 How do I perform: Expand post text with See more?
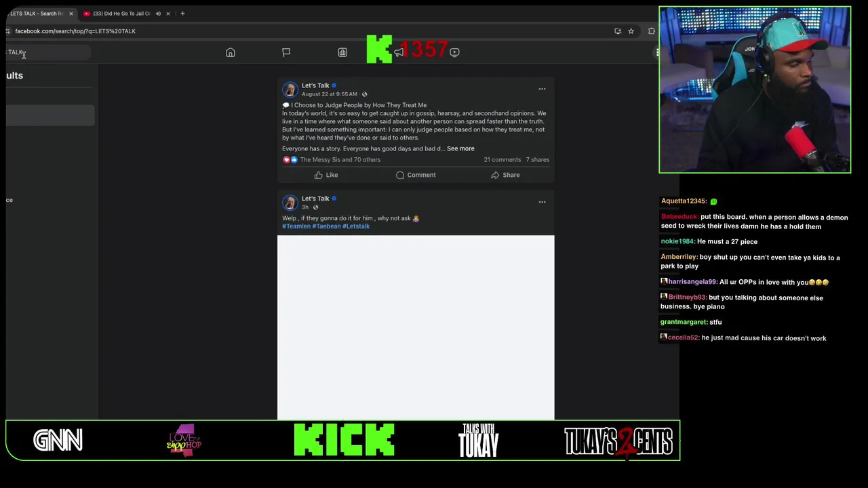(460, 148)
